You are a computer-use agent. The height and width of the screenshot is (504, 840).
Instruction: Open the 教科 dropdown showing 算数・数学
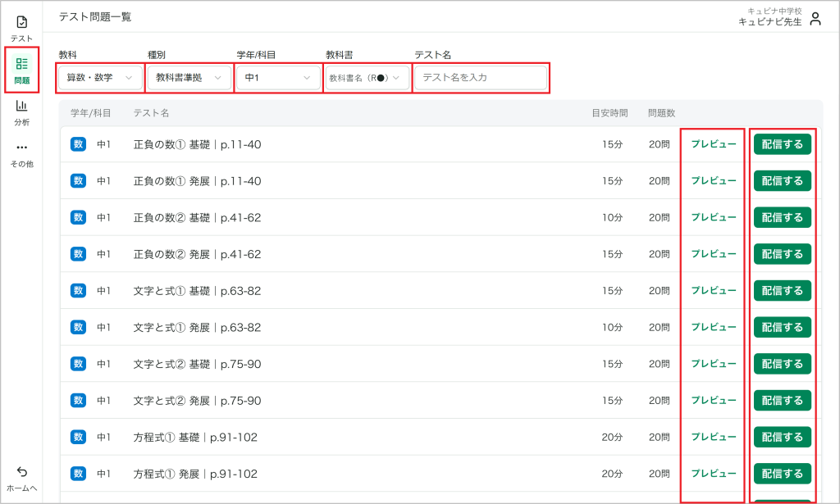tap(100, 78)
